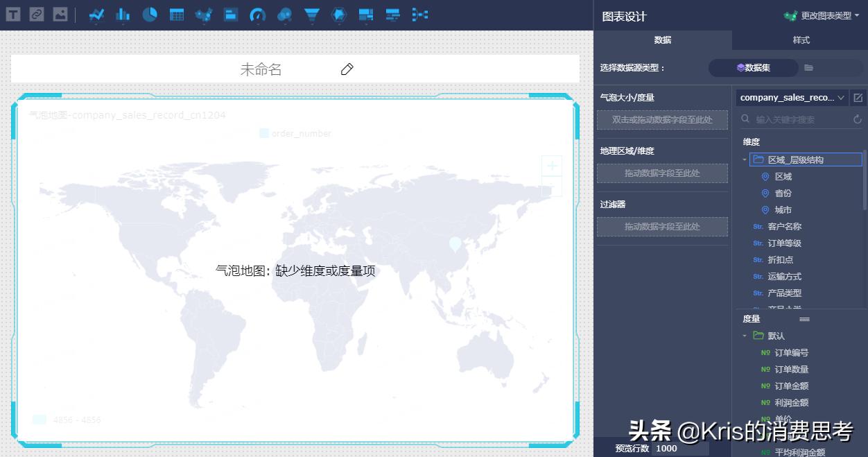Viewport: 868px width, 457px height.
Task: Insert a text element with the T icon
Action: [x=12, y=14]
